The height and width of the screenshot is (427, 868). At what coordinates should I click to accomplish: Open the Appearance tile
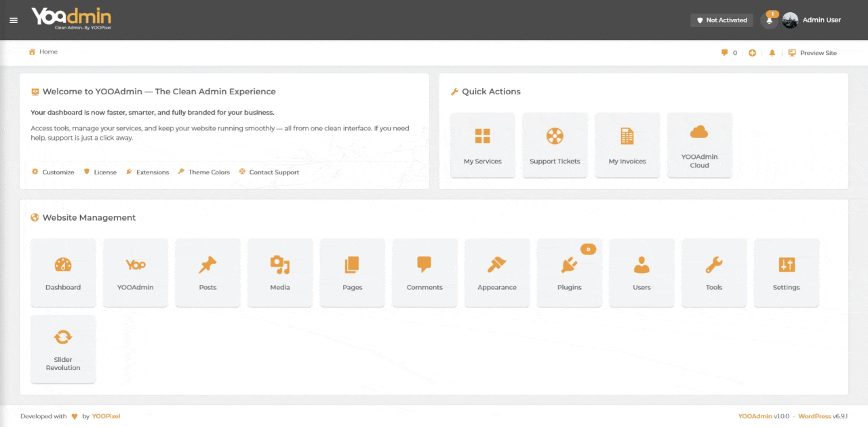click(497, 272)
